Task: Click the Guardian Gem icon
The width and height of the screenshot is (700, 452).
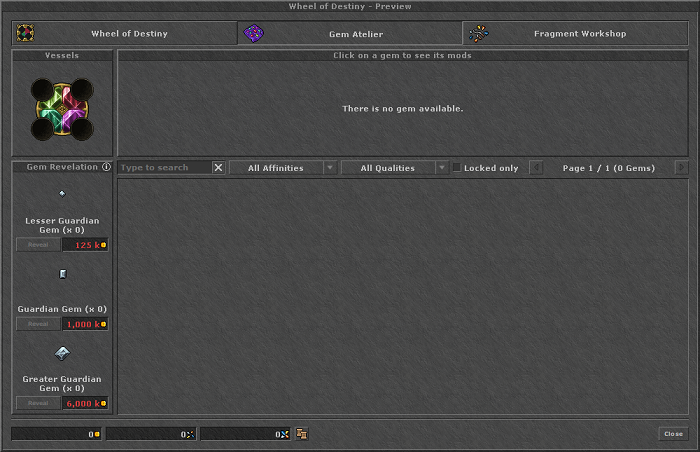Action: [x=62, y=273]
